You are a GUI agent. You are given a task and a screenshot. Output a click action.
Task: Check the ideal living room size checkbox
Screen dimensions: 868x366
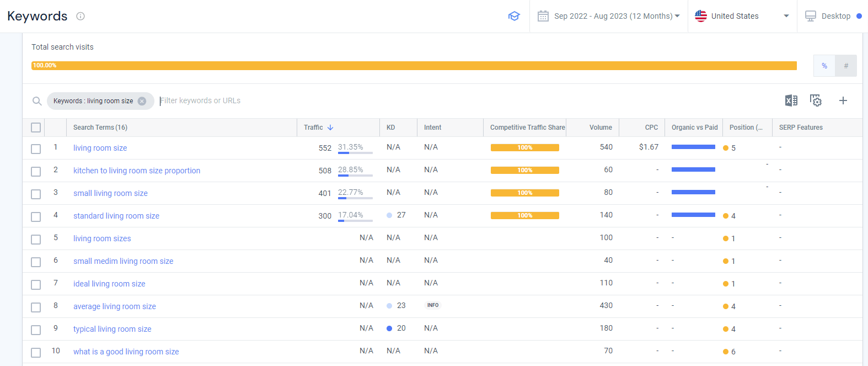click(36, 285)
